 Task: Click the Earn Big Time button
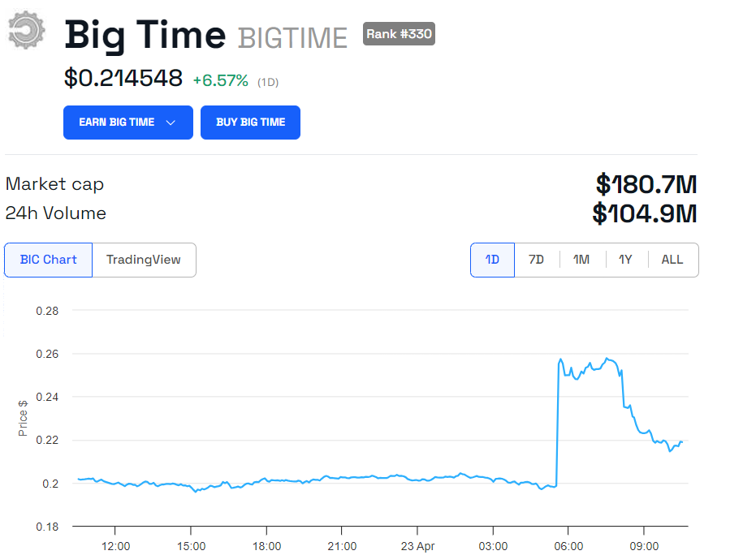pos(117,123)
